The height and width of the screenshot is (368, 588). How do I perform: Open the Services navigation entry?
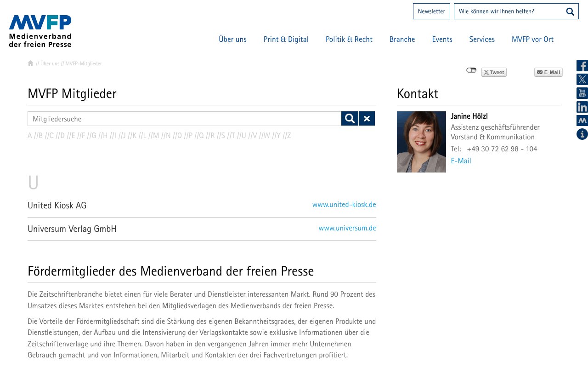tap(482, 39)
